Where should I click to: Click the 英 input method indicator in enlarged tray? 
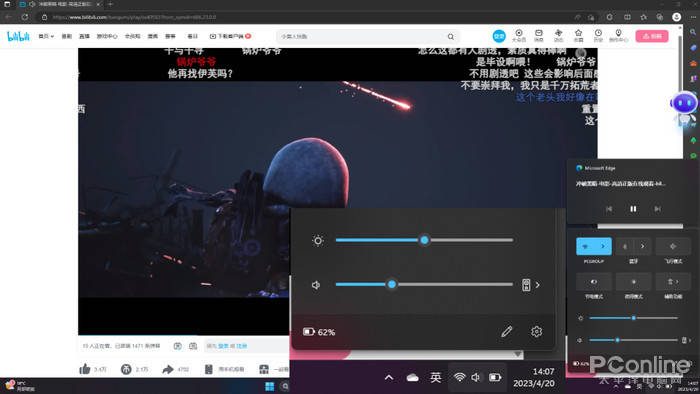(436, 377)
